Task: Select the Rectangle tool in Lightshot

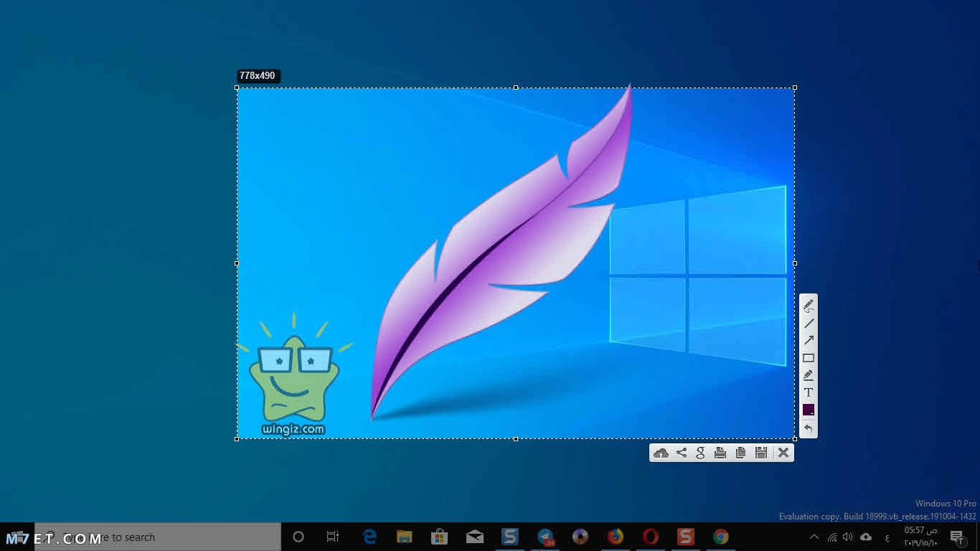Action: tap(809, 358)
